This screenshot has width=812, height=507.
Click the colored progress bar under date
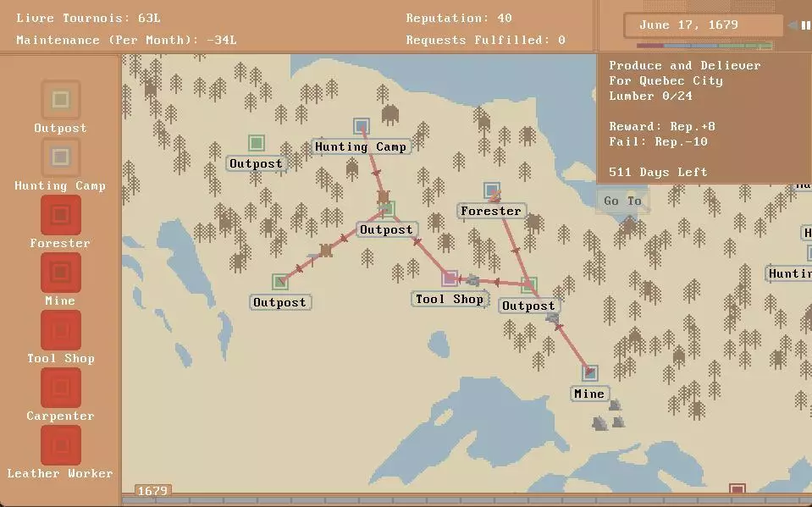(x=704, y=46)
